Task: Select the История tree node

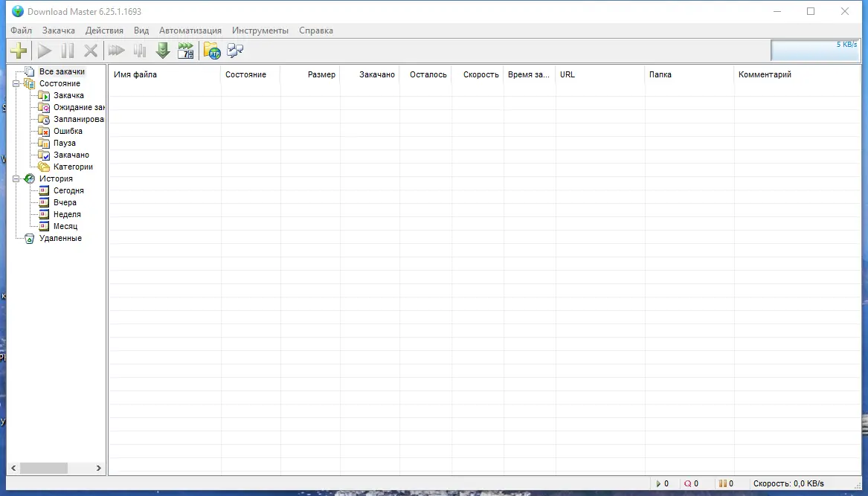Action: point(55,178)
